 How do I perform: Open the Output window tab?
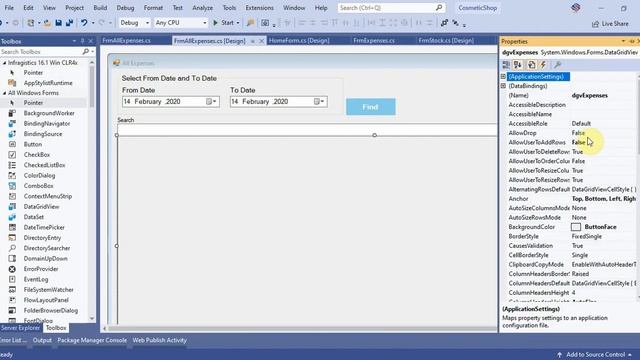(x=42, y=340)
